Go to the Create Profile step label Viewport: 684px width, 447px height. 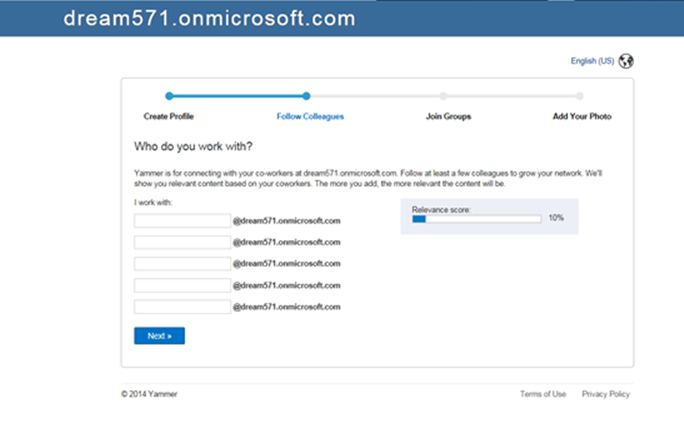[x=169, y=117]
